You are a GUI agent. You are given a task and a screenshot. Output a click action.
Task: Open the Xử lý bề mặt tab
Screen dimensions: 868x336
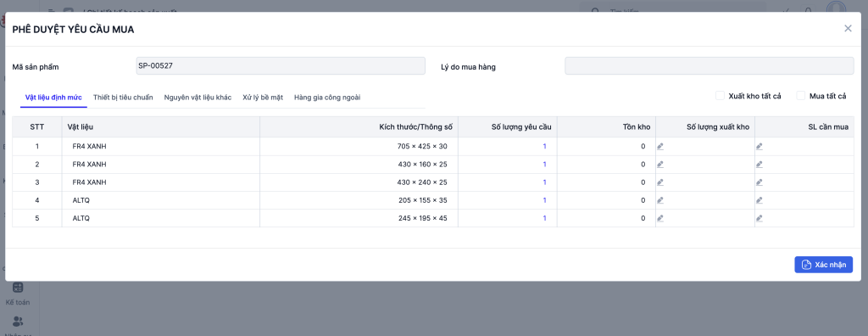click(263, 98)
